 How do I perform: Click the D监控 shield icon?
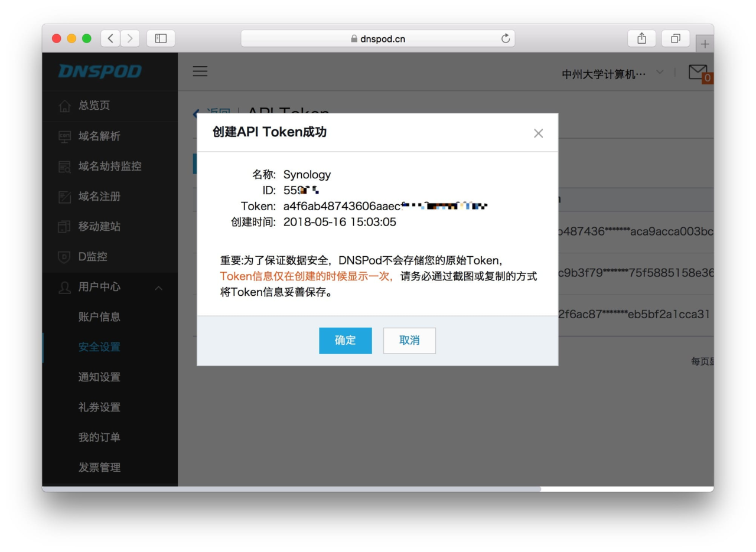point(64,257)
